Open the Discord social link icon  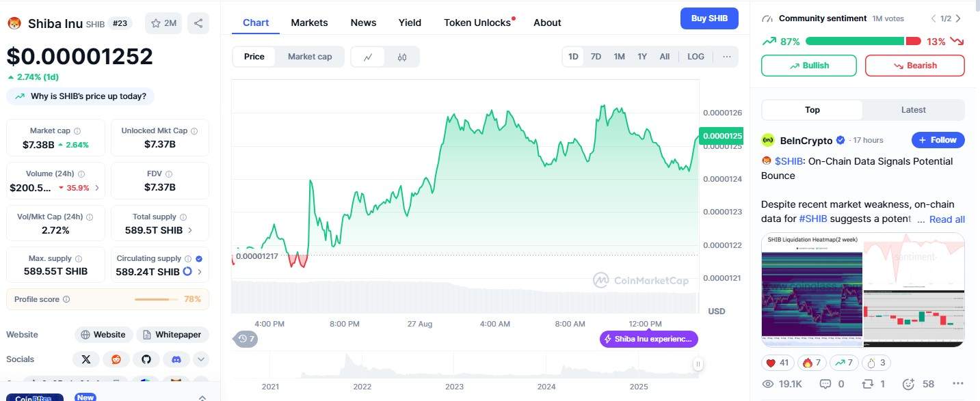coord(176,359)
